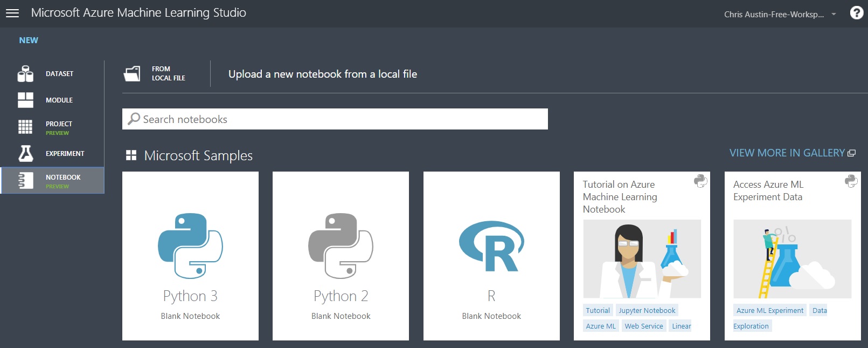Open Tutorial on Azure Machine Learning Notebook title
This screenshot has height=348, width=868.
tap(620, 197)
